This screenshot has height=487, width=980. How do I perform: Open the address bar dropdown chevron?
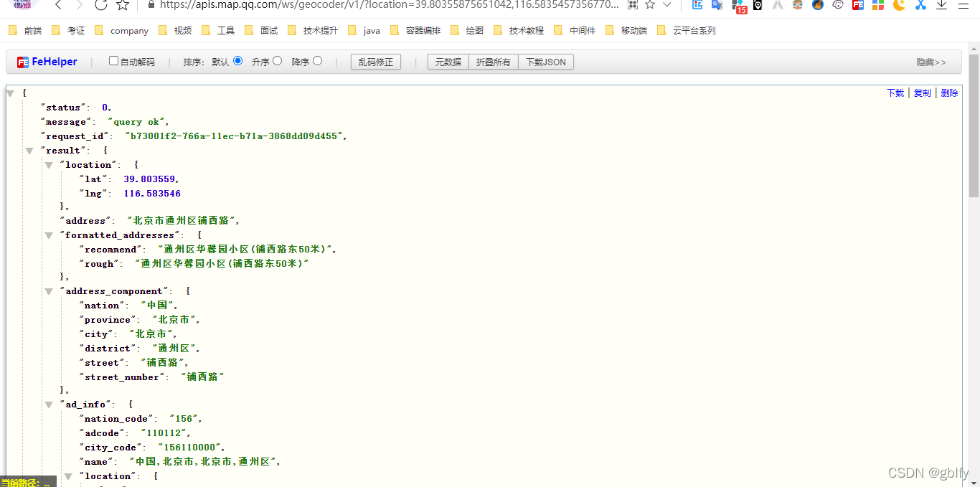click(667, 4)
